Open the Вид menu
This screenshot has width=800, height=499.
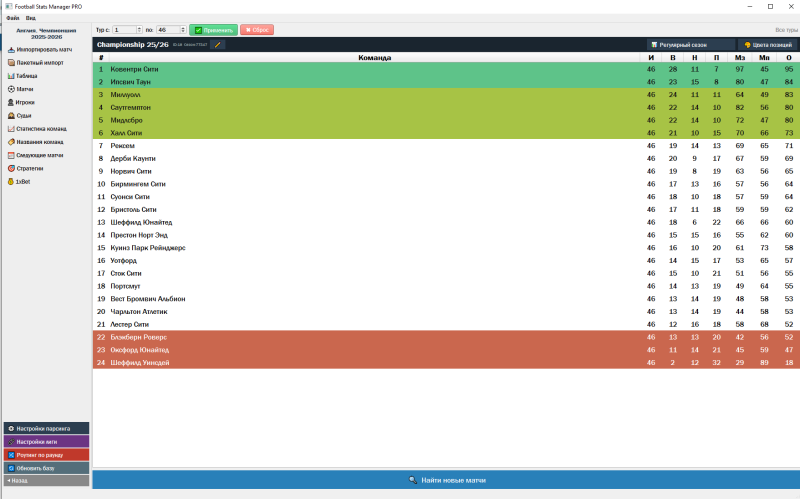31,18
